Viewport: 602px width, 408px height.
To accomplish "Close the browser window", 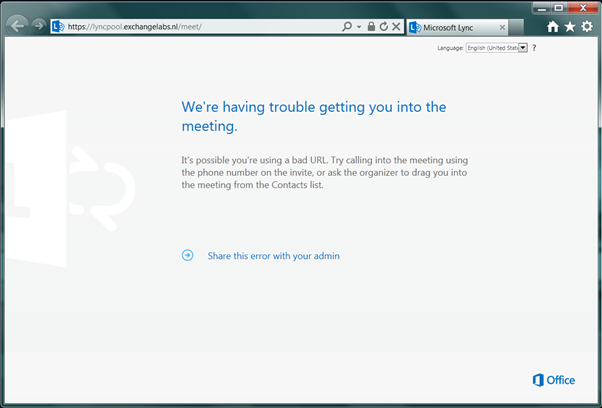I will pos(578,7).
